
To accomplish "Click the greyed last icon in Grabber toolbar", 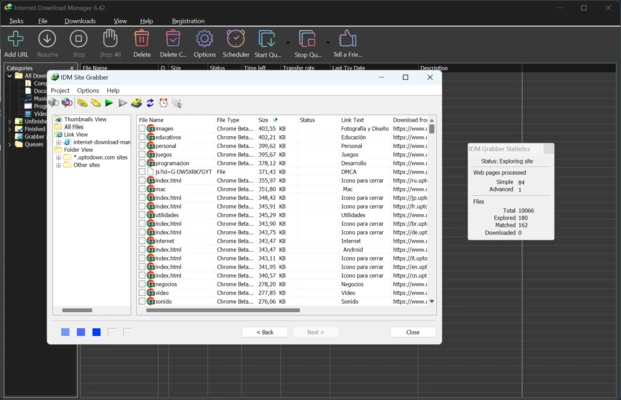I will (177, 103).
